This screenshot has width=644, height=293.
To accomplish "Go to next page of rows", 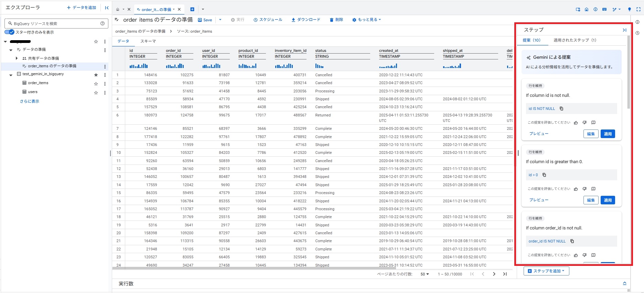I will coord(494,274).
